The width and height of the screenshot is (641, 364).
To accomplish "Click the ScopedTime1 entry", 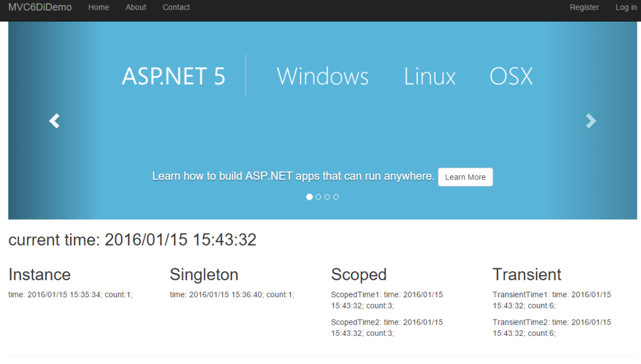I will coord(387,300).
